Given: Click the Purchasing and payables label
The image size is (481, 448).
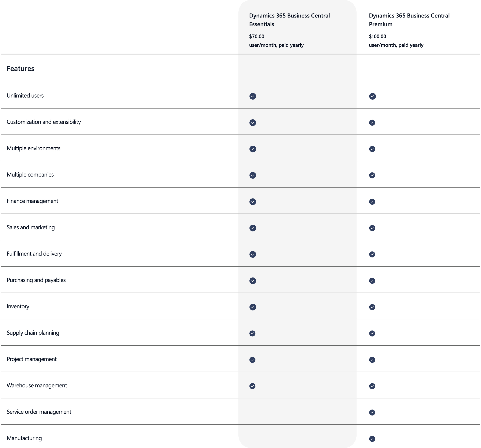Looking at the screenshot, I should click(x=36, y=280).
